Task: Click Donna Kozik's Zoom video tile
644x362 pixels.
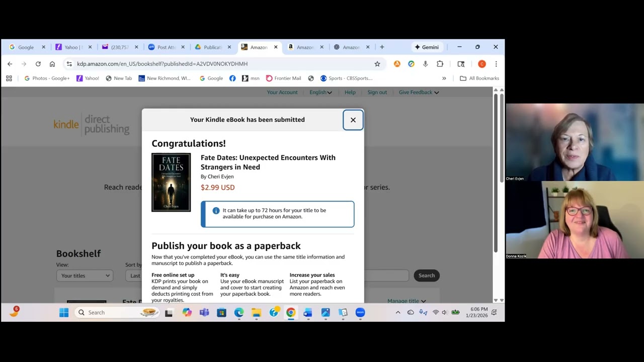Action: 575,220
